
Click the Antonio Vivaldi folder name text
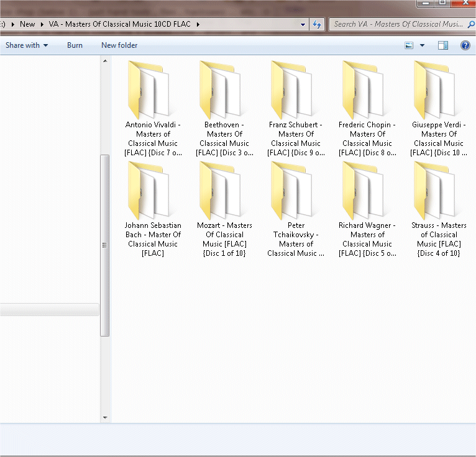pos(153,138)
